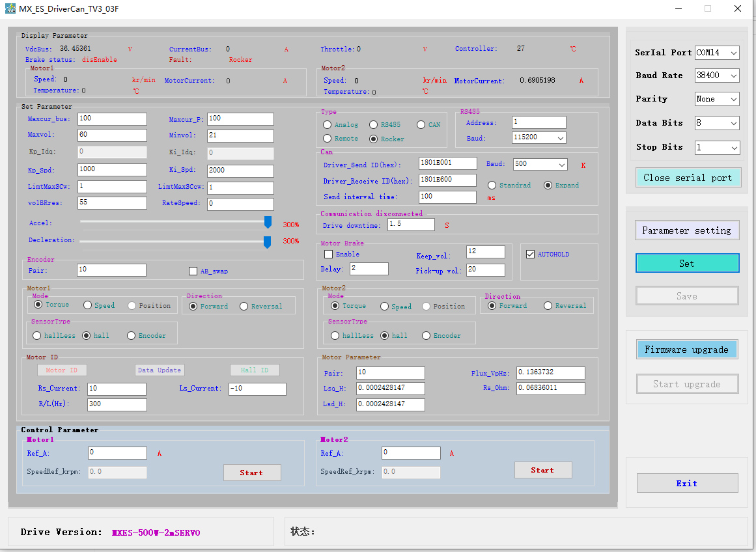Click the Driver_Send ID(hex) field
756x552 pixels.
pos(448,163)
